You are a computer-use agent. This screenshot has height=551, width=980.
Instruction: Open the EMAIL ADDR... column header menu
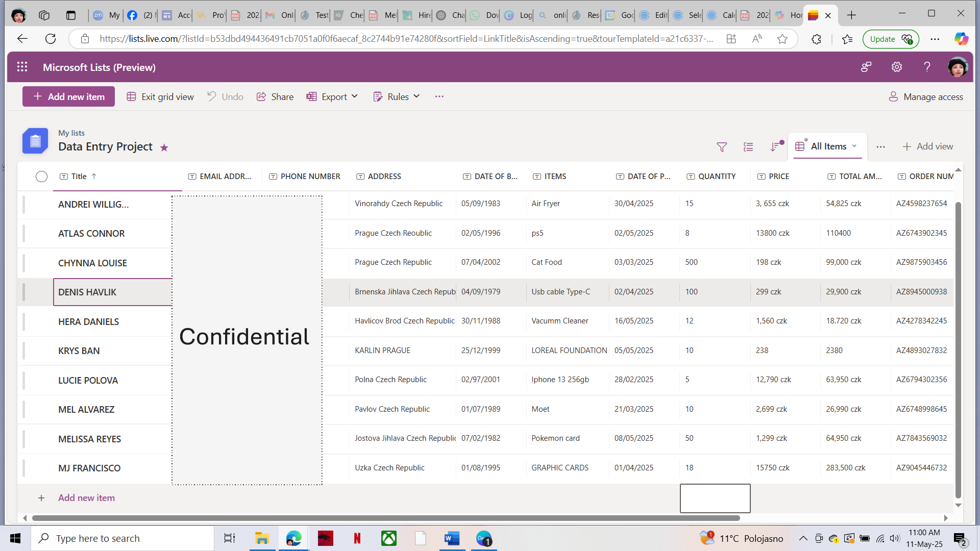coord(220,177)
